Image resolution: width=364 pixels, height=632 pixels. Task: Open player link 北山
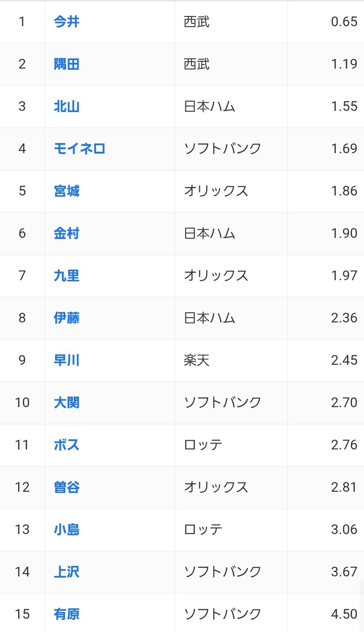[67, 107]
